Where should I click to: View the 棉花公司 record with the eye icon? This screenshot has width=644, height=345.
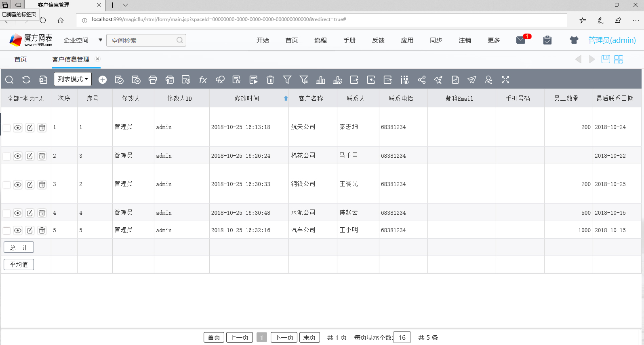click(18, 156)
